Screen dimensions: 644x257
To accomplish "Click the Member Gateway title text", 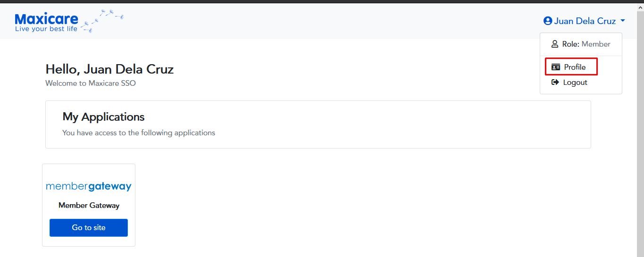I will 89,205.
